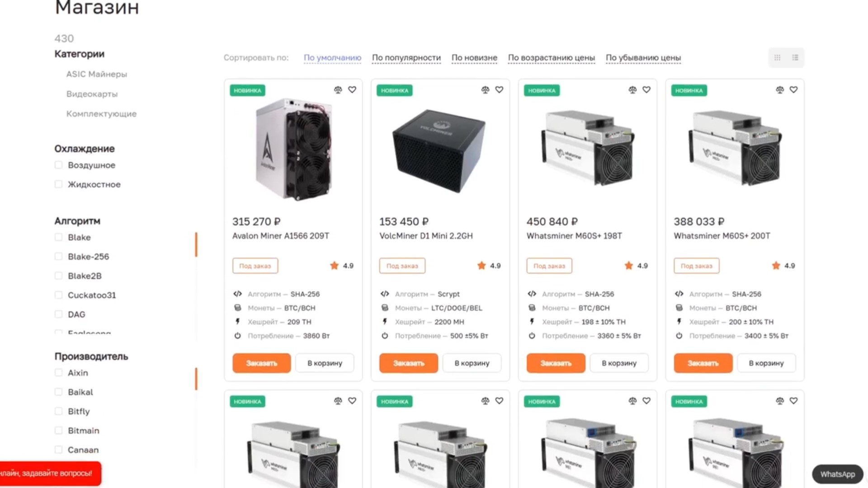Viewport: 868px width, 488px height.
Task: Click Заказать for Avalon Miner A1566
Action: pos(262,363)
